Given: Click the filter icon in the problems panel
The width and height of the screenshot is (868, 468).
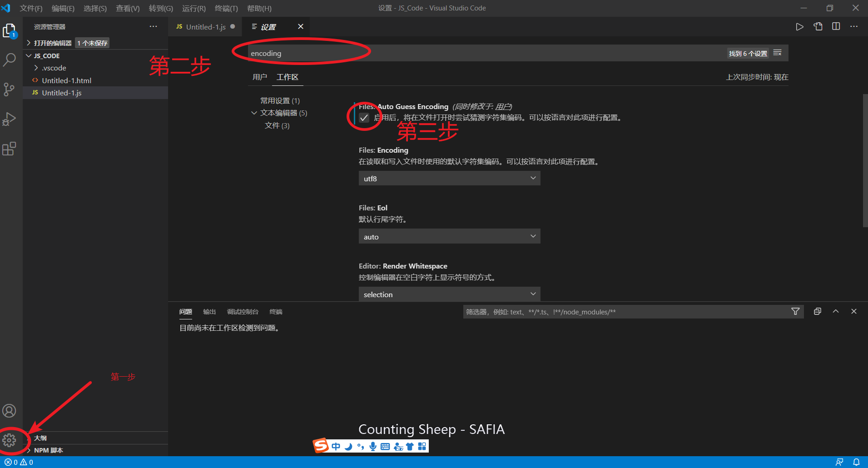Looking at the screenshot, I should pos(795,311).
